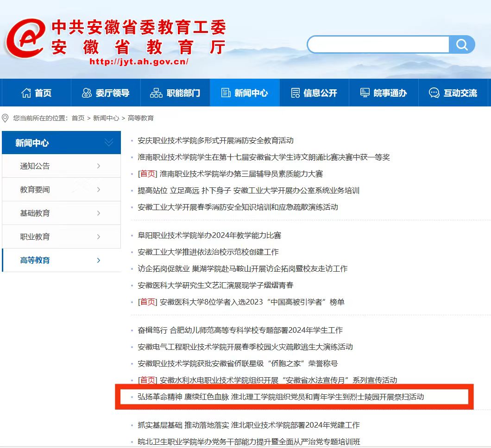Screen dimensions: 491x448
Task: Click the 首页 breadcrumb link
Action: [x=78, y=118]
